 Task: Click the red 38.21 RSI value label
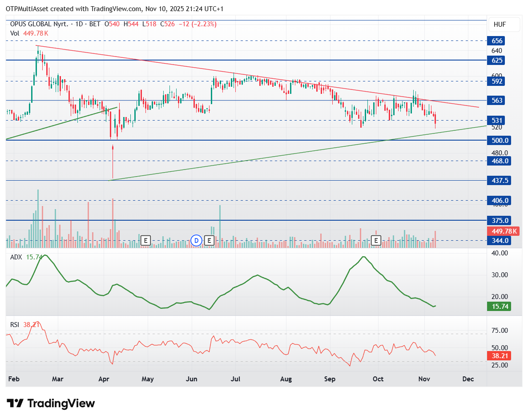498,356
